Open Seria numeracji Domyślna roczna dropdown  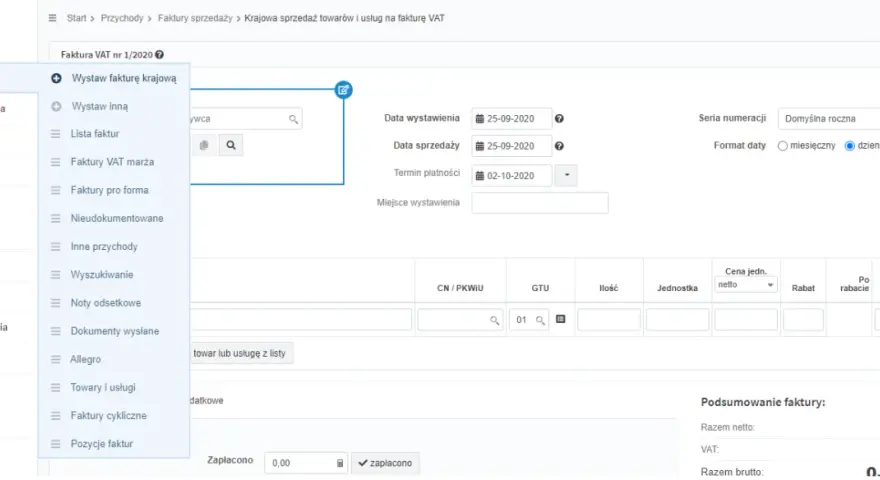point(828,118)
